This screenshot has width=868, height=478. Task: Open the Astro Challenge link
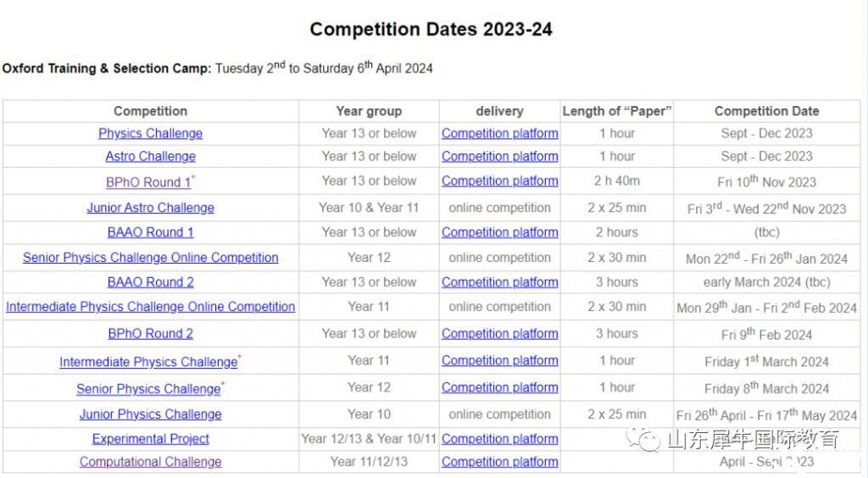click(x=150, y=157)
